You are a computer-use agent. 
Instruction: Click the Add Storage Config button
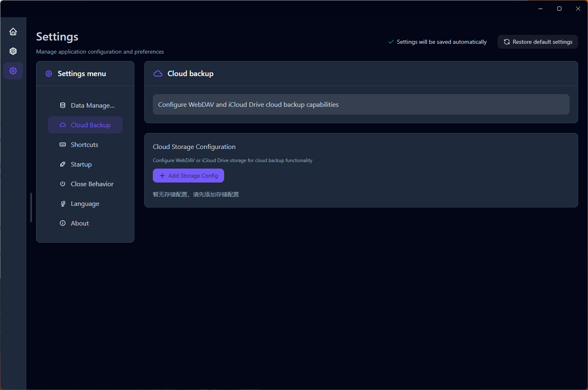point(188,176)
